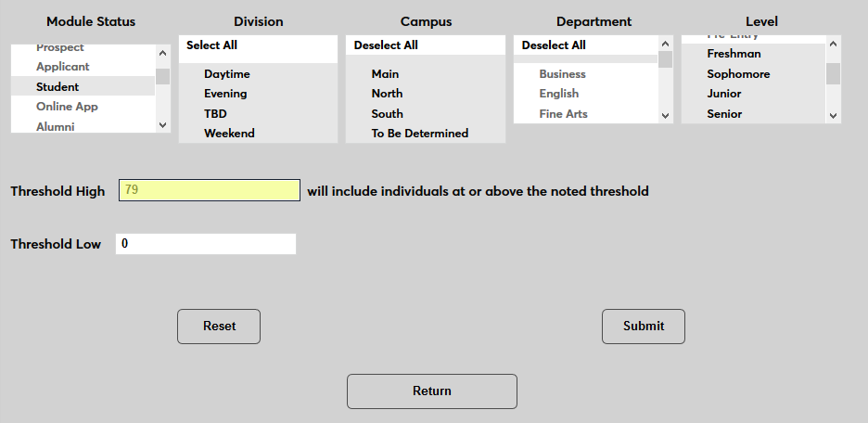Viewport: 868px width, 423px height.
Task: Click Level list scroll down arrow
Action: (x=833, y=115)
